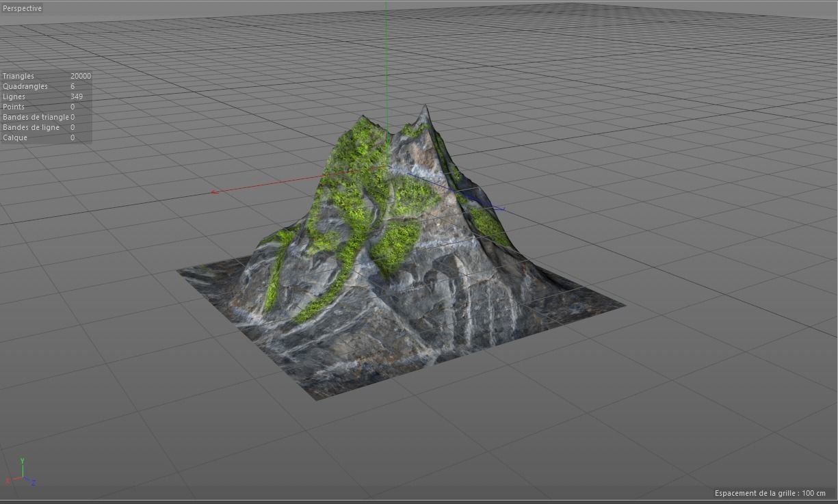
Task: Click the 'Bandes de triangle' HUD label
Action: click(x=36, y=117)
